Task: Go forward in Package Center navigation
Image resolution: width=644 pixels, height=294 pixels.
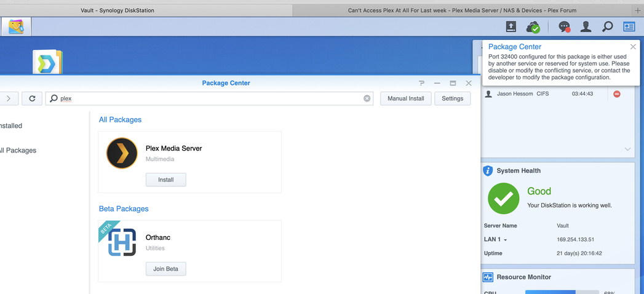Action: tap(9, 98)
